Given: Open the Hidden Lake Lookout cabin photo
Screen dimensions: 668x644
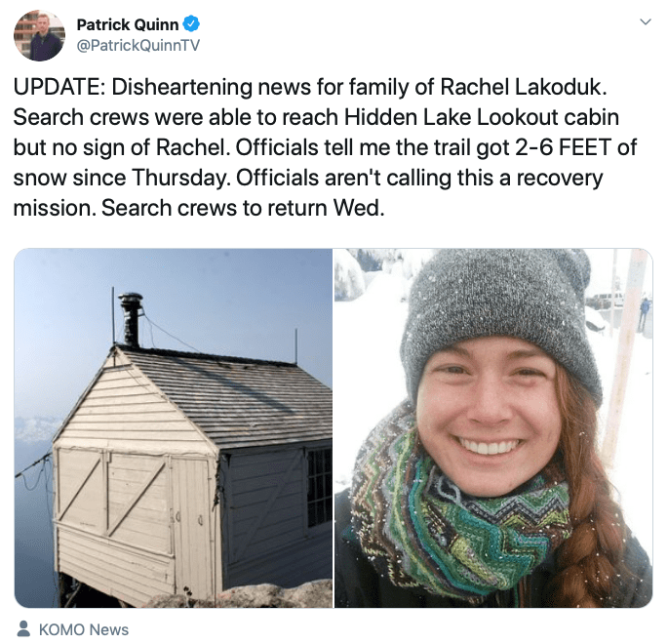Looking at the screenshot, I should (x=174, y=428).
